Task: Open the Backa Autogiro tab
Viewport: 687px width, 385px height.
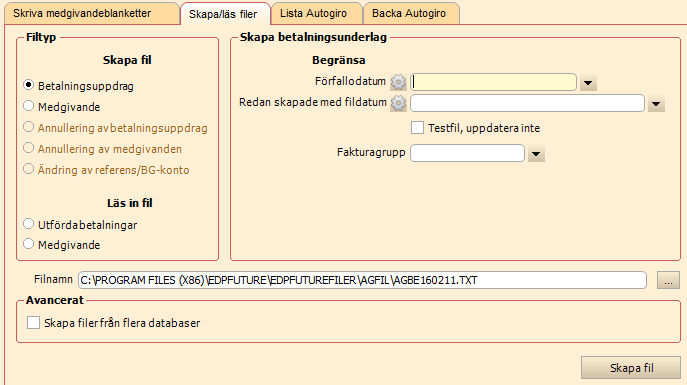Action: click(411, 14)
